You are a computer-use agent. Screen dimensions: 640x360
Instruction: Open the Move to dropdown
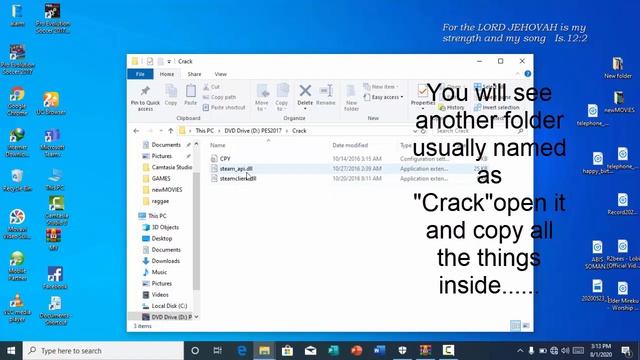click(262, 98)
